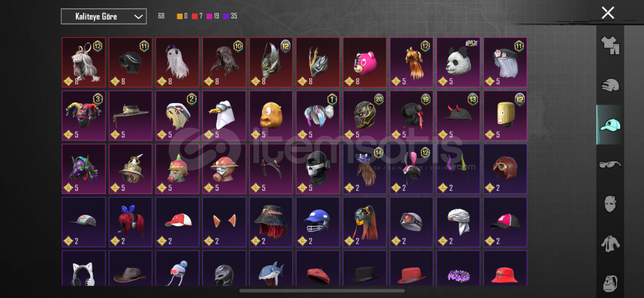Select the potato head mask item

click(271, 116)
